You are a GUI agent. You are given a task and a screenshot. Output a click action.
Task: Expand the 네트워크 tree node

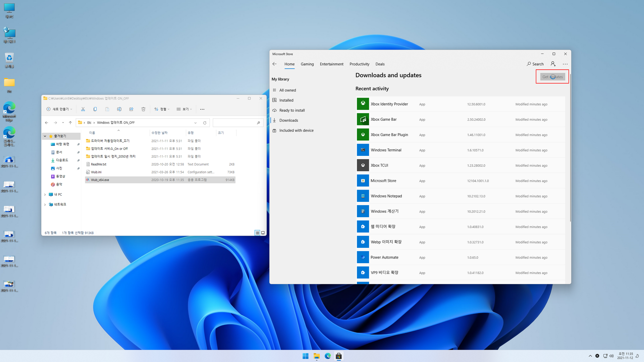coord(45,205)
